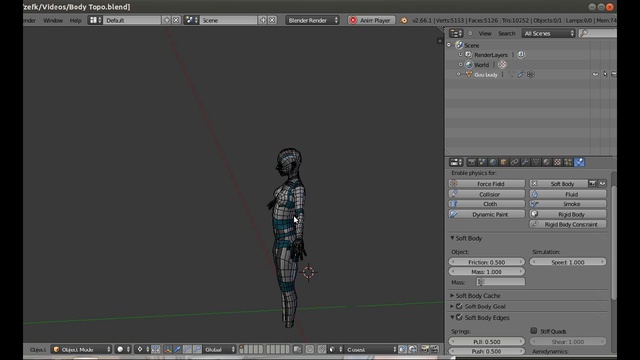This screenshot has width=640, height=360.
Task: Collapse the Soft Body panel
Action: click(452, 238)
